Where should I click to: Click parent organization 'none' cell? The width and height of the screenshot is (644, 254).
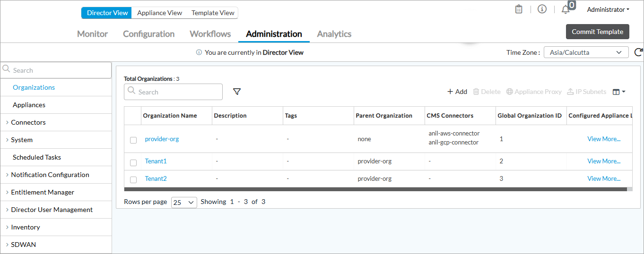(x=364, y=139)
